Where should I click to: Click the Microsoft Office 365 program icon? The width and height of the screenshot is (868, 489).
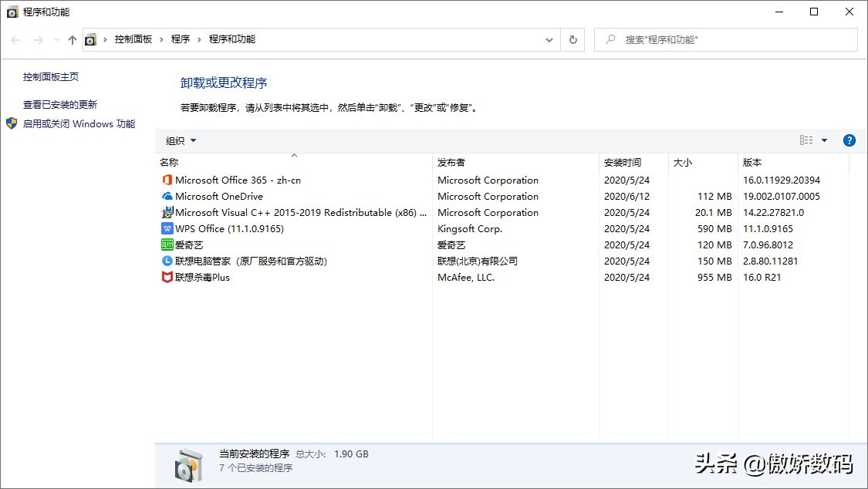pos(167,180)
